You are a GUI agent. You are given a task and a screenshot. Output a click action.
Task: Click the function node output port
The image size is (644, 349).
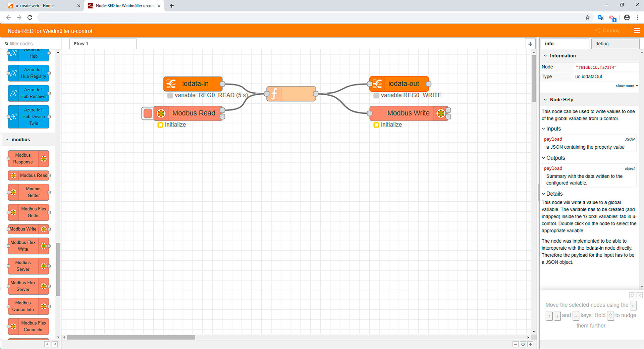coord(316,94)
